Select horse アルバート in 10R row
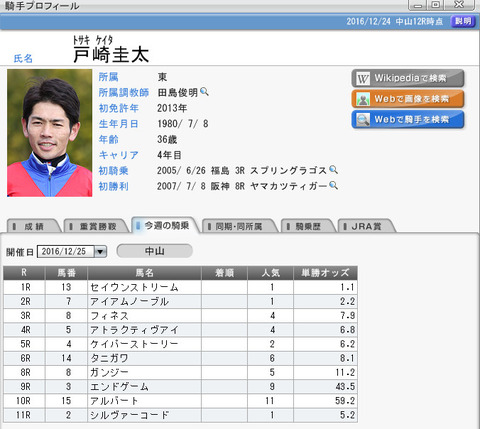480x429 pixels. (114, 400)
